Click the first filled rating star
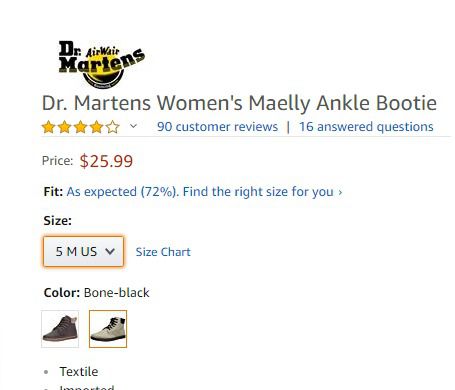 tap(48, 127)
